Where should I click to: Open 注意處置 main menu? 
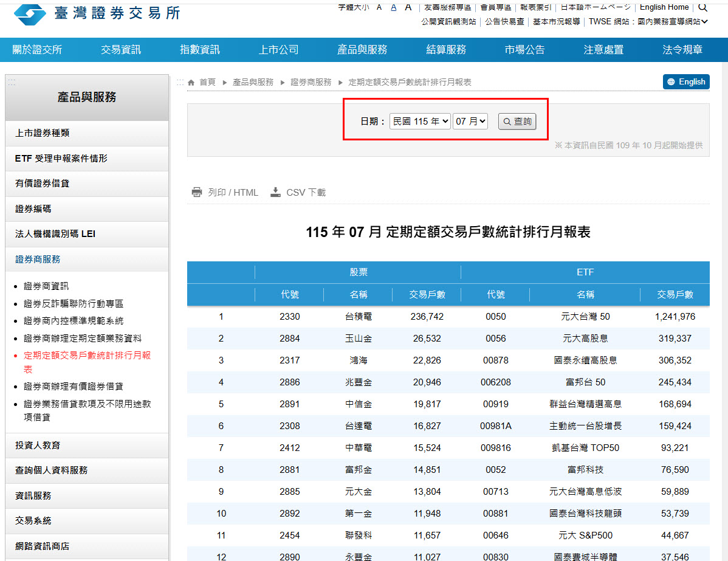point(603,50)
